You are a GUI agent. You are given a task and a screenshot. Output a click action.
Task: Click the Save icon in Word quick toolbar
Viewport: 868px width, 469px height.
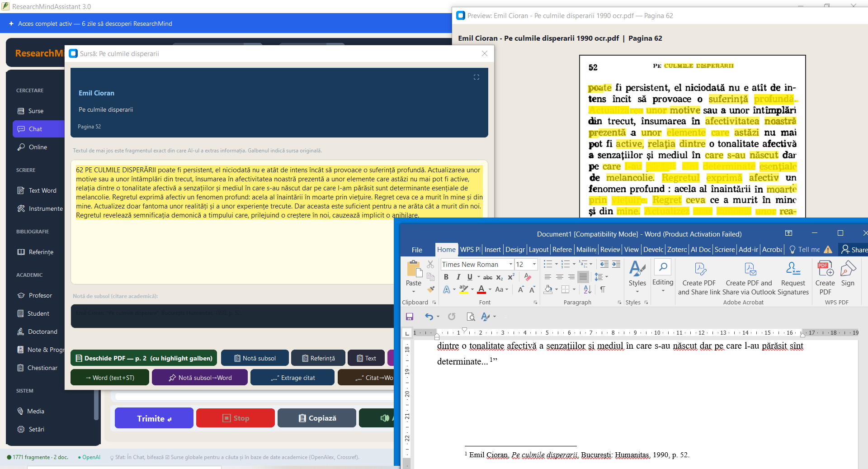coord(410,317)
